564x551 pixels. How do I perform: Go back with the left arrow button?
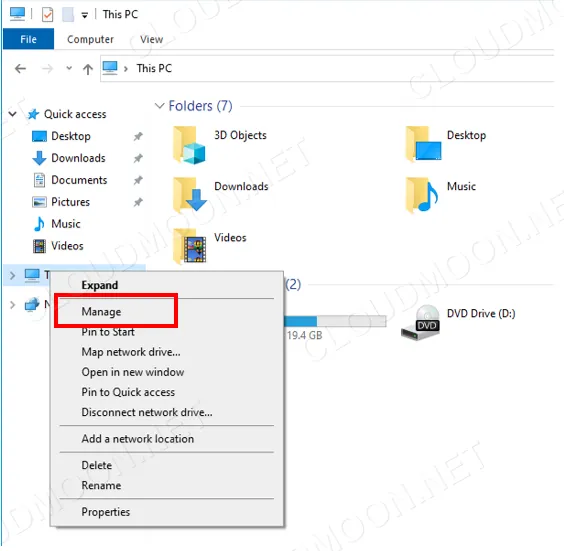tap(21, 68)
